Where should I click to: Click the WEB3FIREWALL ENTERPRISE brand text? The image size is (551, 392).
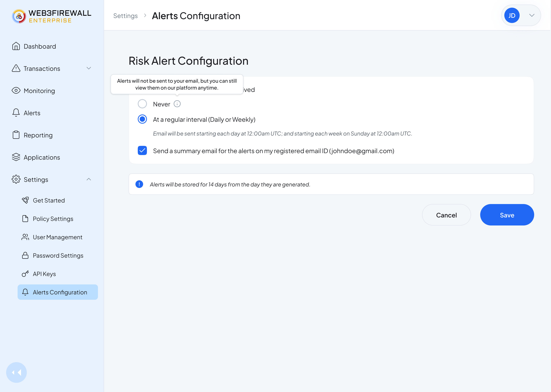[x=60, y=16]
